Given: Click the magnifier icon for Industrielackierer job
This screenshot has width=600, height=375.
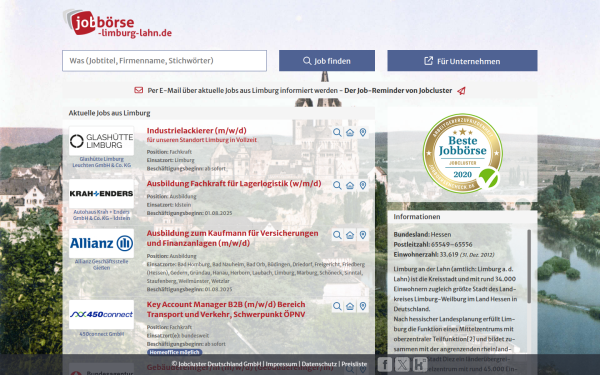Looking at the screenshot, I should coord(337,132).
